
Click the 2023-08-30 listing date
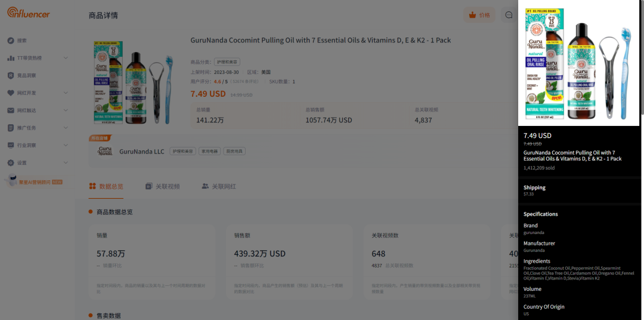pos(226,72)
